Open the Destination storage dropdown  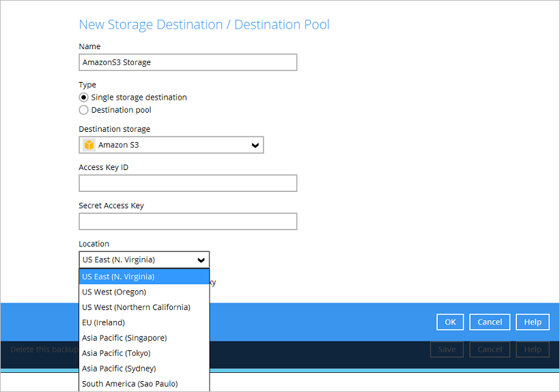coord(171,145)
